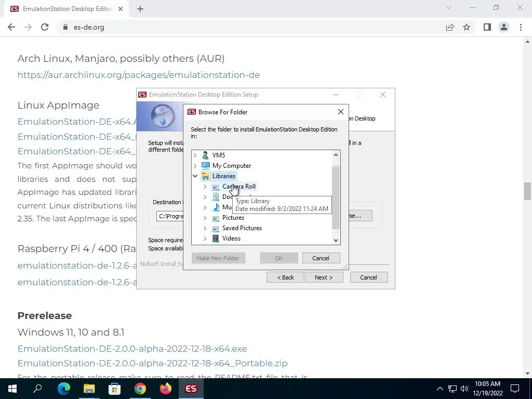The width and height of the screenshot is (532, 399).
Task: Select the Videos film icon
Action: pyautogui.click(x=216, y=238)
